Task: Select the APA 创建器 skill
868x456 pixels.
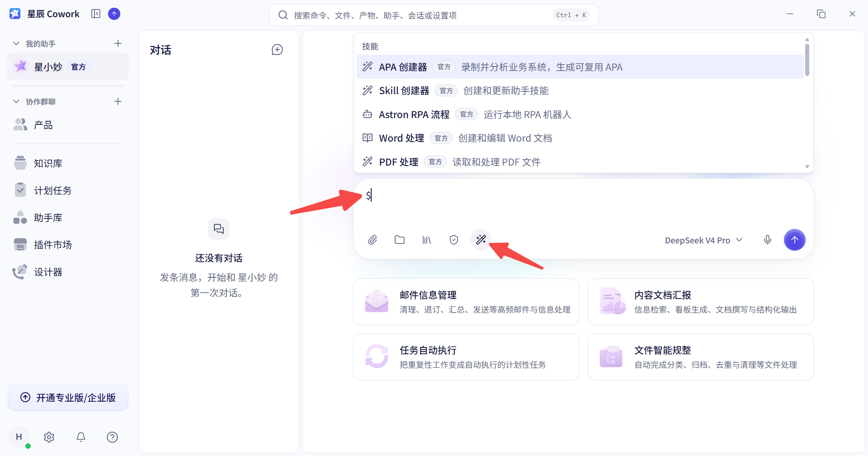Action: click(x=580, y=67)
